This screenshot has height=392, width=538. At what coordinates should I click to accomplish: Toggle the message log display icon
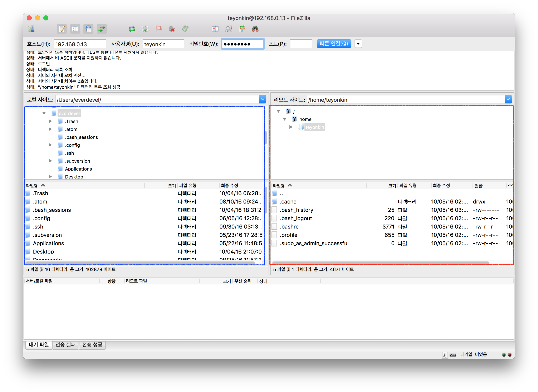pyautogui.click(x=62, y=29)
